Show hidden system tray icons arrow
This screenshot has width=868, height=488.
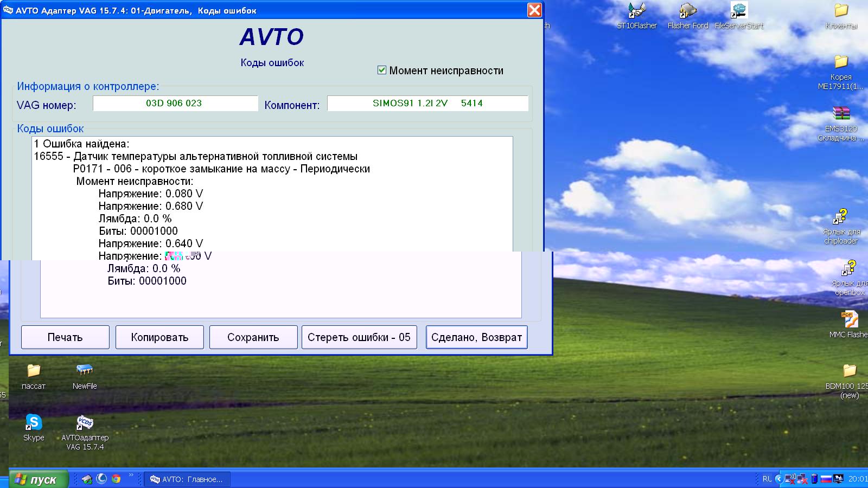[779, 479]
